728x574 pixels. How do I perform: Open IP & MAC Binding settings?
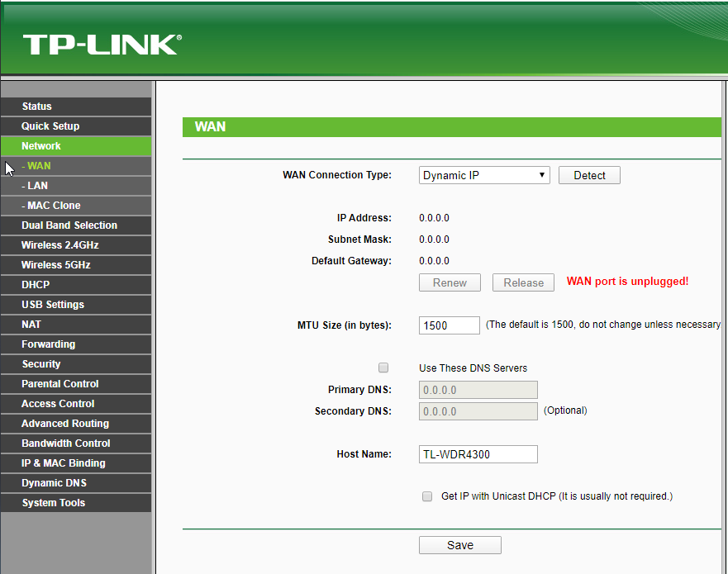(76, 463)
